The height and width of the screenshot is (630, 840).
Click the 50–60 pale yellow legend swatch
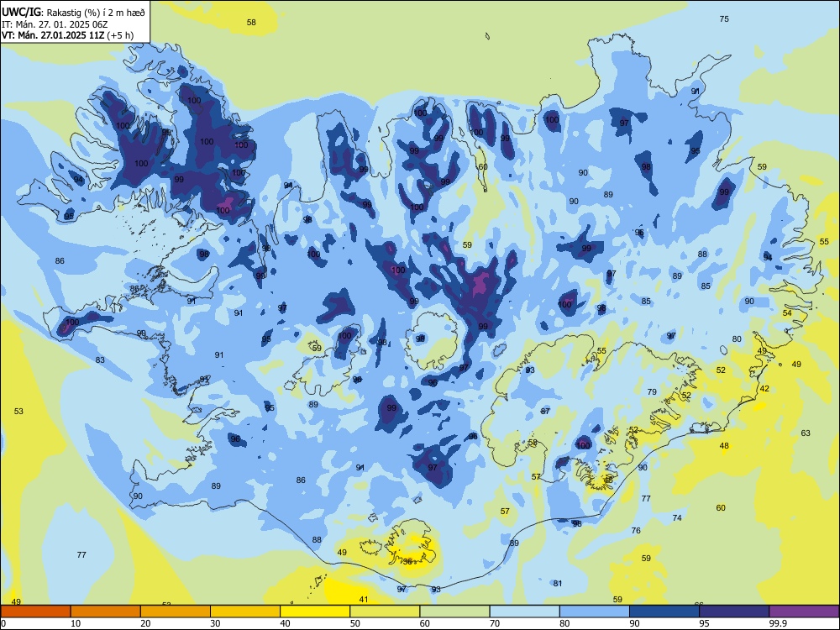coord(385,612)
